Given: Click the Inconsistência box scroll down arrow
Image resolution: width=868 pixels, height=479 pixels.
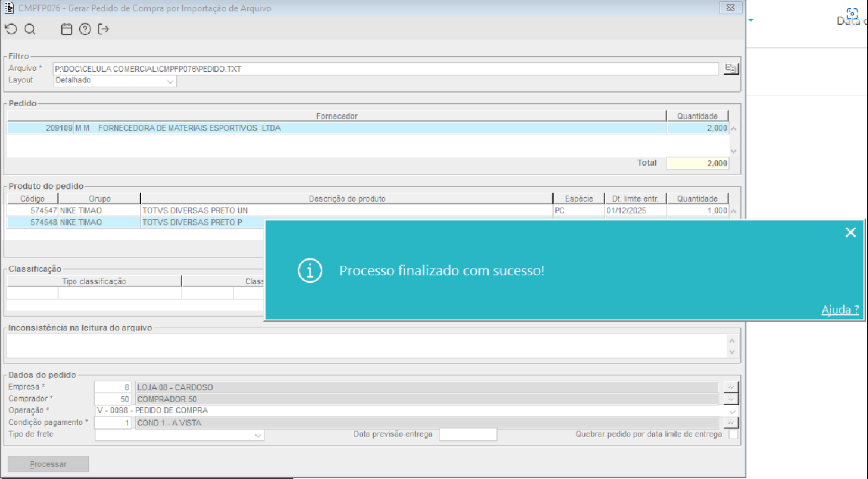Looking at the screenshot, I should (x=732, y=352).
